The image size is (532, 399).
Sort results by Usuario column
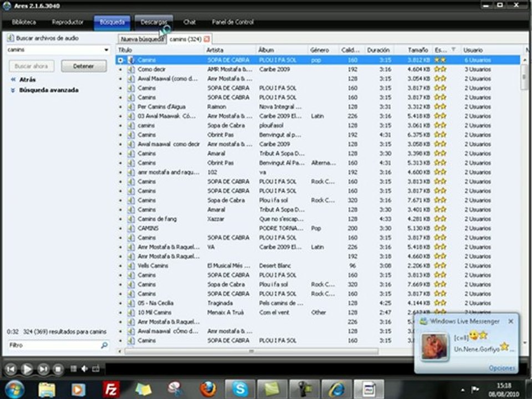tap(493, 50)
